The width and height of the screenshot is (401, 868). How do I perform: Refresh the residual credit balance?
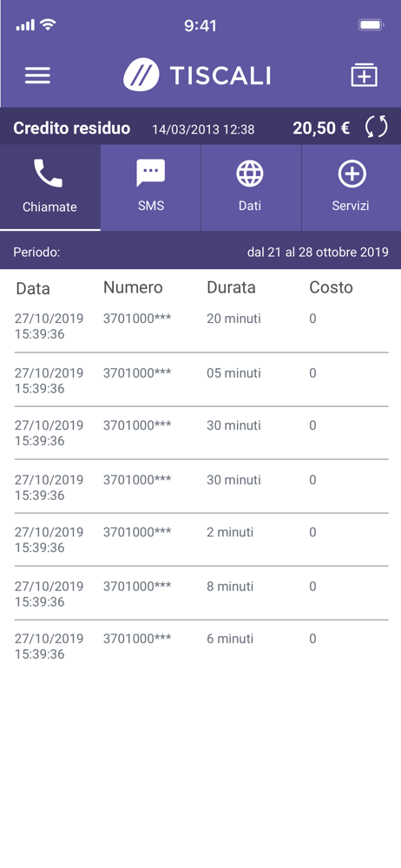coord(376,128)
